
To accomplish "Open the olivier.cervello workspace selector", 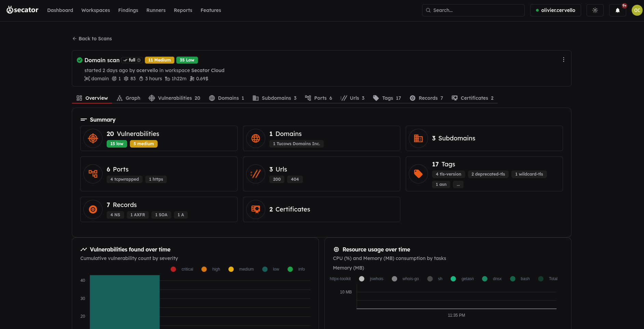I will point(555,10).
